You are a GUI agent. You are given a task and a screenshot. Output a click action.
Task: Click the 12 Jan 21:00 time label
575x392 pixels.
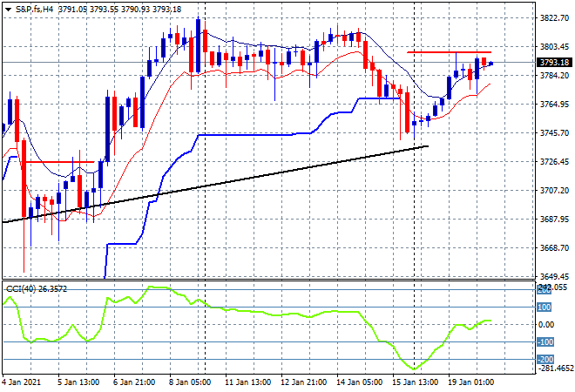(x=304, y=382)
